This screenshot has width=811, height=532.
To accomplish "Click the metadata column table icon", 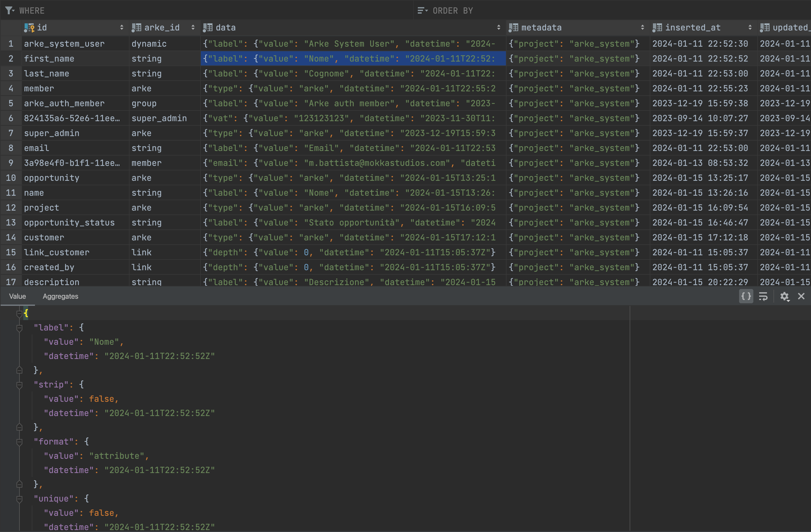I will coord(514,28).
